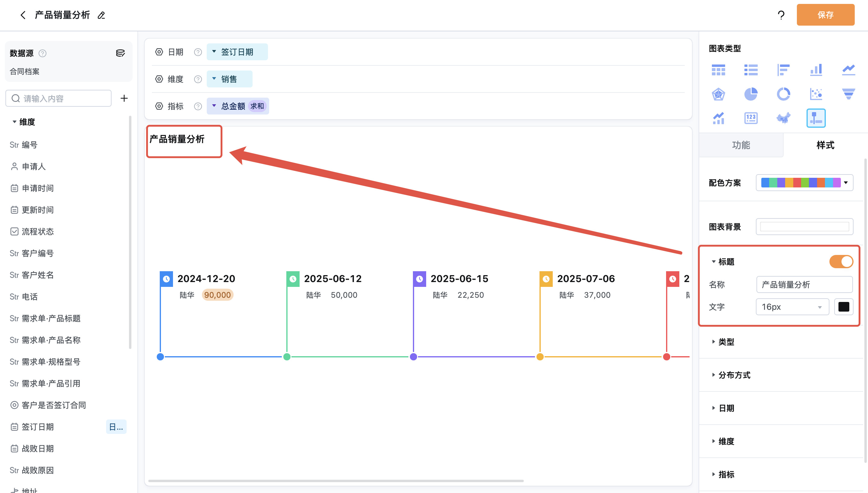Open the black text color swatch
Viewport: 868px width, 493px height.
(844, 307)
